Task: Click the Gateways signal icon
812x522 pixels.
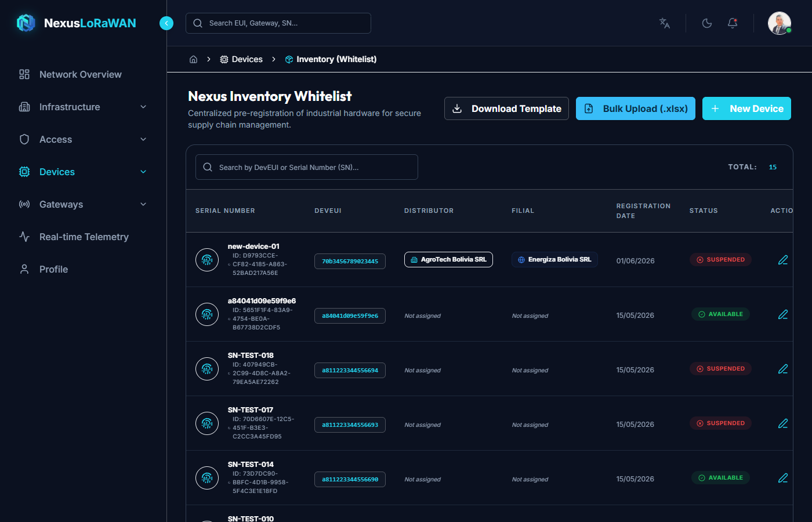Action: [24, 204]
